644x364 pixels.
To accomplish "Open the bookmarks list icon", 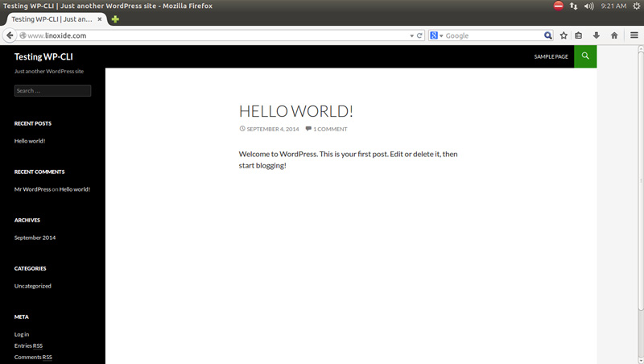I will (579, 35).
